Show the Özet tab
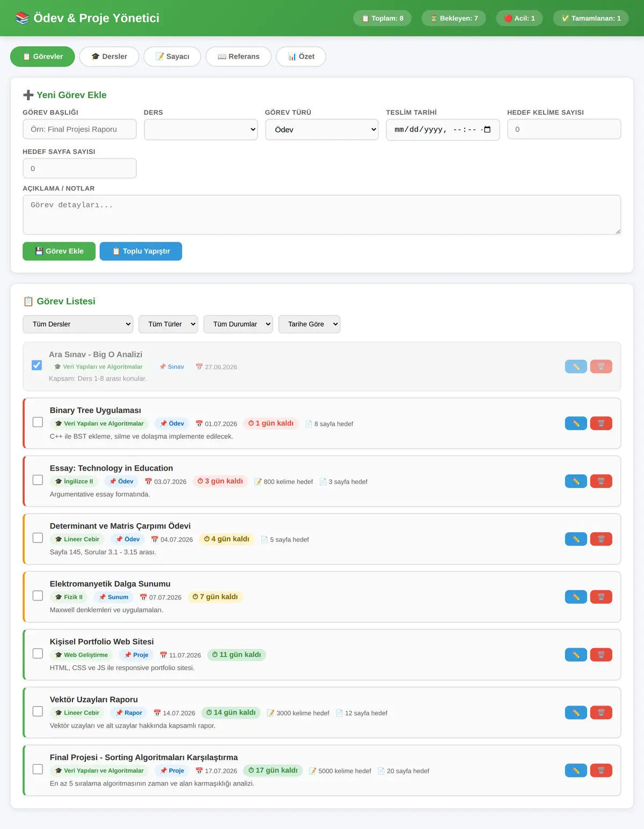This screenshot has width=644, height=829. tap(301, 56)
